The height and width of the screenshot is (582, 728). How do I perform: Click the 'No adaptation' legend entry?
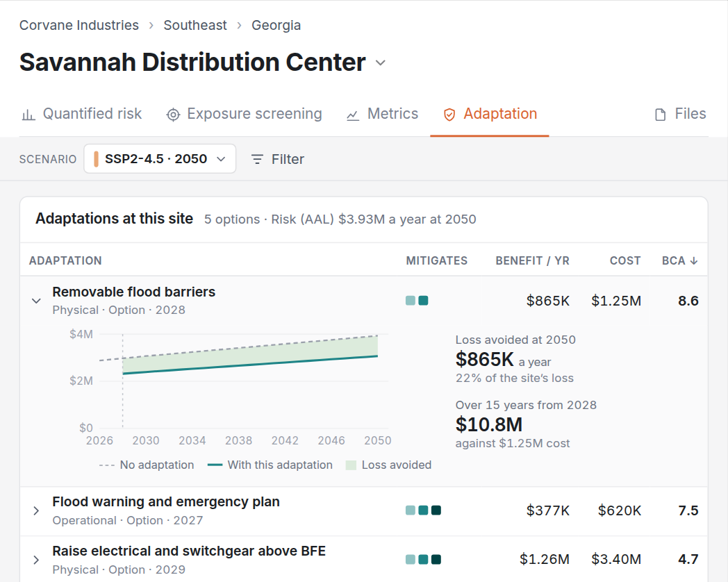147,465
